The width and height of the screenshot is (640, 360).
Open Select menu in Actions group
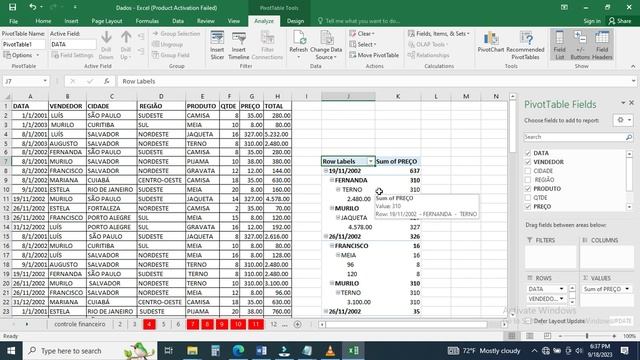pos(363,44)
